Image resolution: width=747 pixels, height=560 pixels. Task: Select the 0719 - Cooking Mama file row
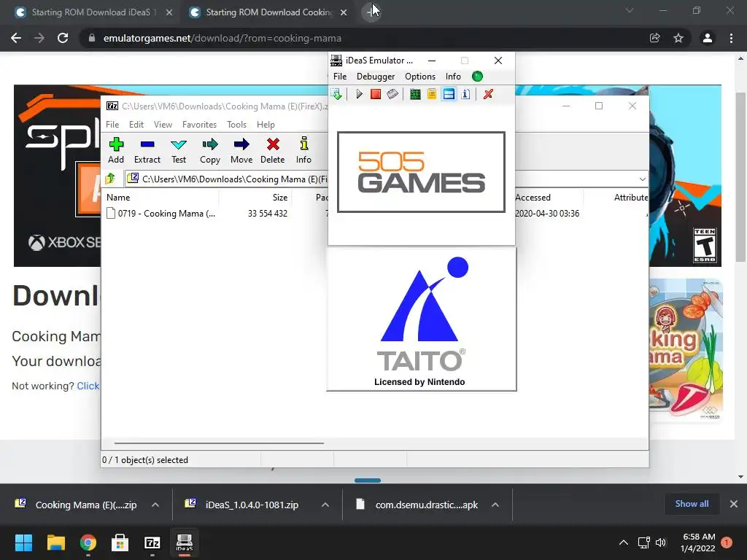click(x=162, y=214)
